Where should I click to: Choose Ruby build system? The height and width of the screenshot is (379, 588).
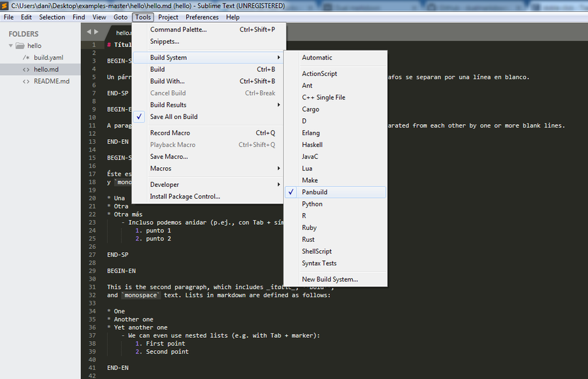point(335,228)
